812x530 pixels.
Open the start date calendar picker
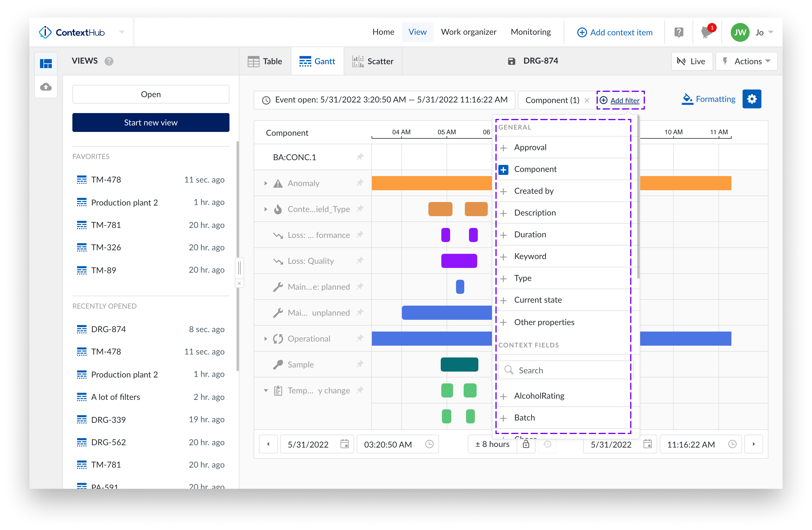click(x=345, y=444)
